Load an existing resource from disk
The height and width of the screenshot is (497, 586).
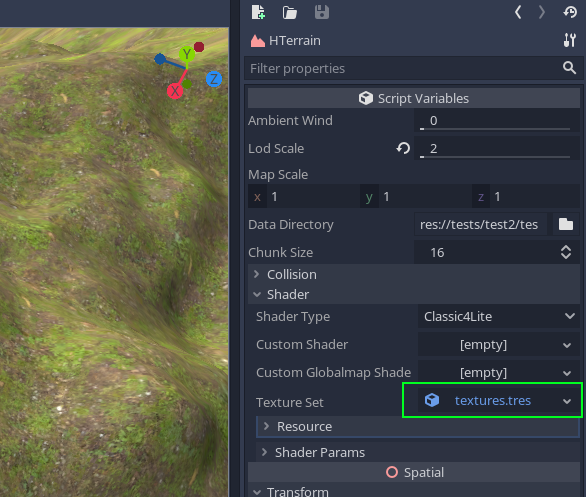290,12
